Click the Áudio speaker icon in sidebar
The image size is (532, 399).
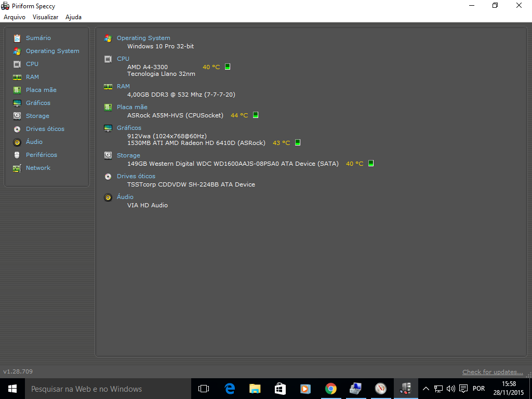click(17, 142)
